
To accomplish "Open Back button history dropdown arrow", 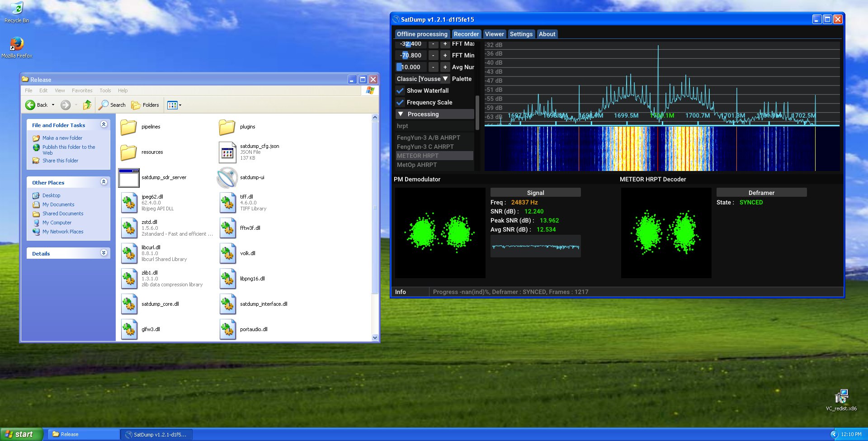I will [53, 105].
